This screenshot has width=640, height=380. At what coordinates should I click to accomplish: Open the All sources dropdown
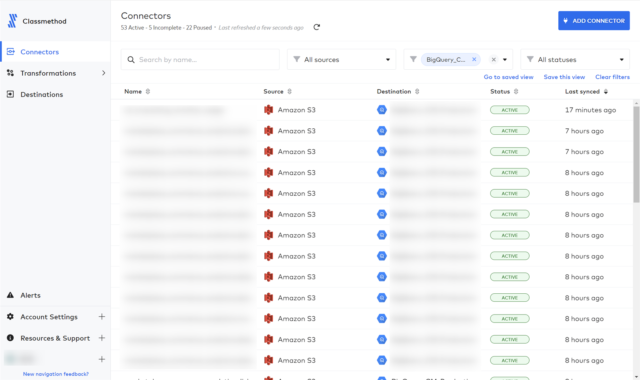click(342, 60)
